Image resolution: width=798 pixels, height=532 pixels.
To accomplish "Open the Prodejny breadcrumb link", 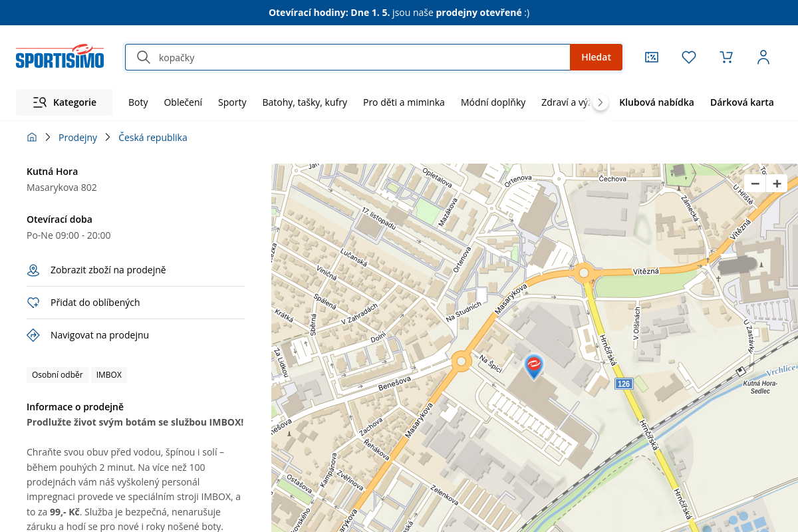I will [x=78, y=138].
